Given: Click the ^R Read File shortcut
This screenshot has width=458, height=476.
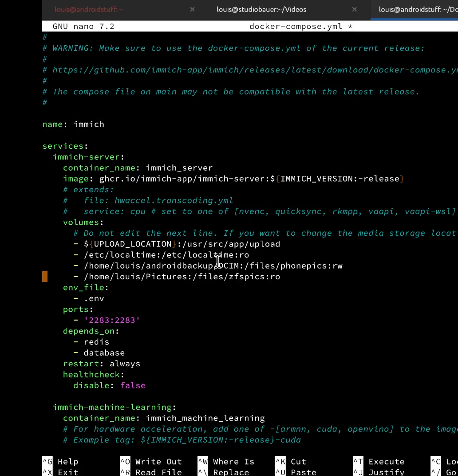Looking at the screenshot, I should [x=151, y=472].
